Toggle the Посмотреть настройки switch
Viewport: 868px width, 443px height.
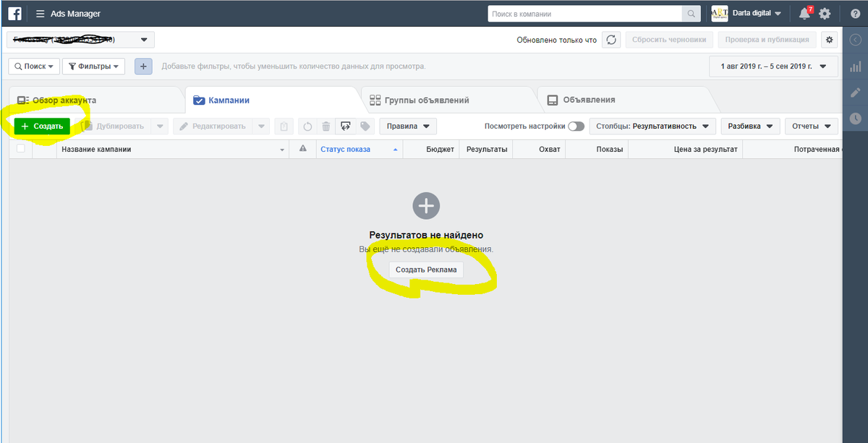576,126
